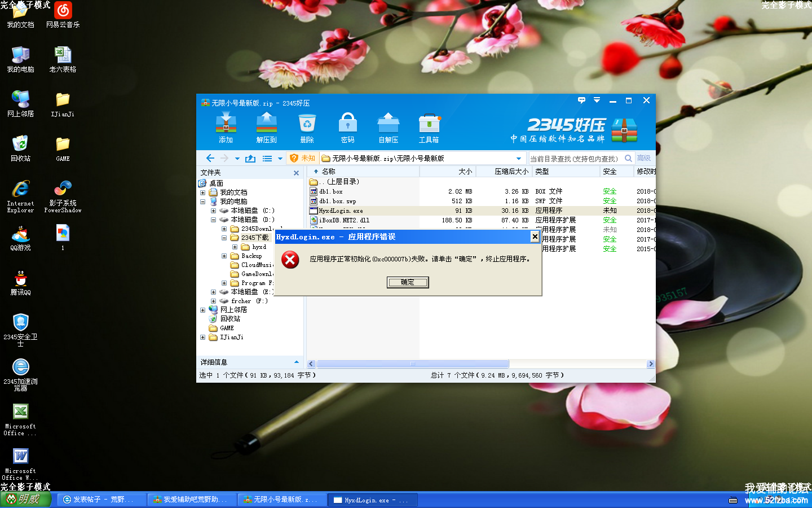Click the up-one-level folder icon
The image size is (812, 508).
250,159
